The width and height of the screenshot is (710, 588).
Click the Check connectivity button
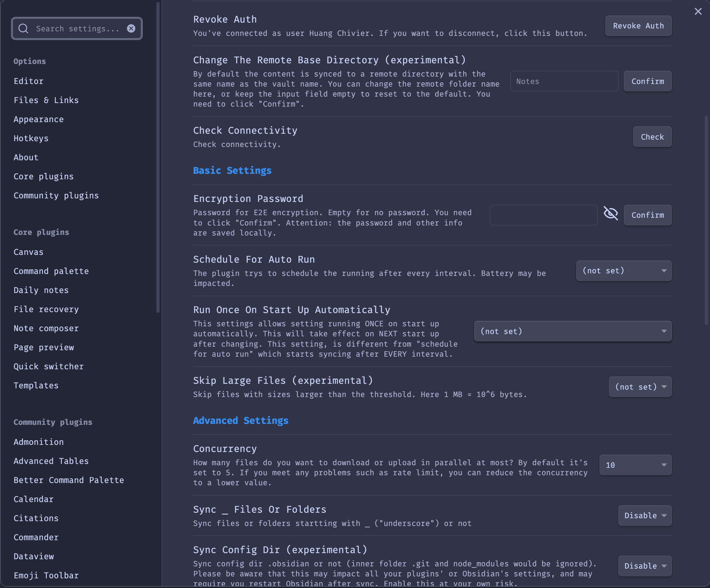(x=653, y=137)
